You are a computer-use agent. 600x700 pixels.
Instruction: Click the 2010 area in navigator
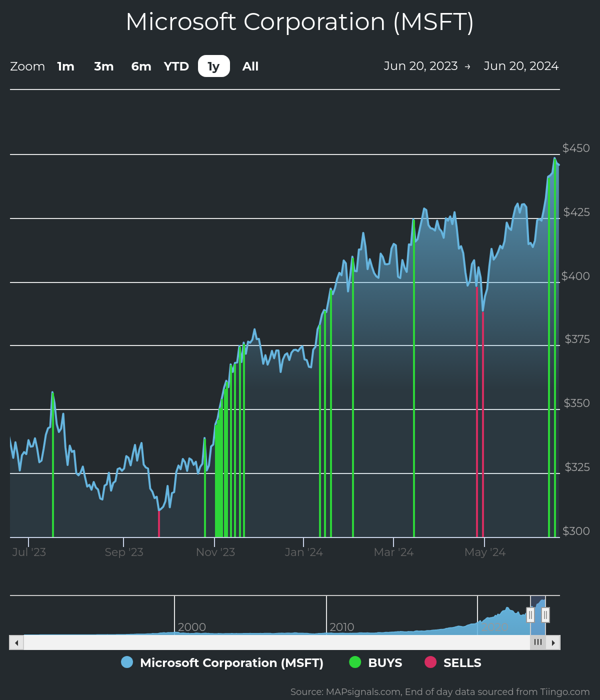pos(341,626)
